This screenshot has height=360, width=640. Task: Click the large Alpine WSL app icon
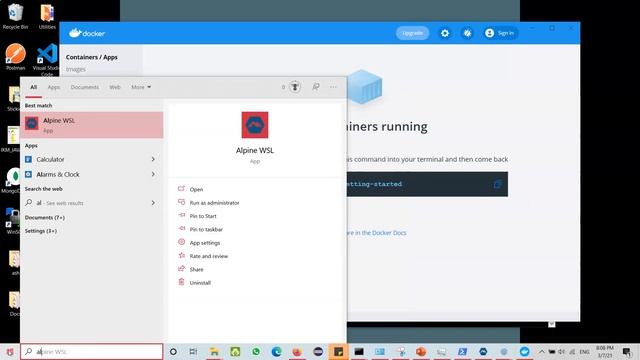click(255, 125)
